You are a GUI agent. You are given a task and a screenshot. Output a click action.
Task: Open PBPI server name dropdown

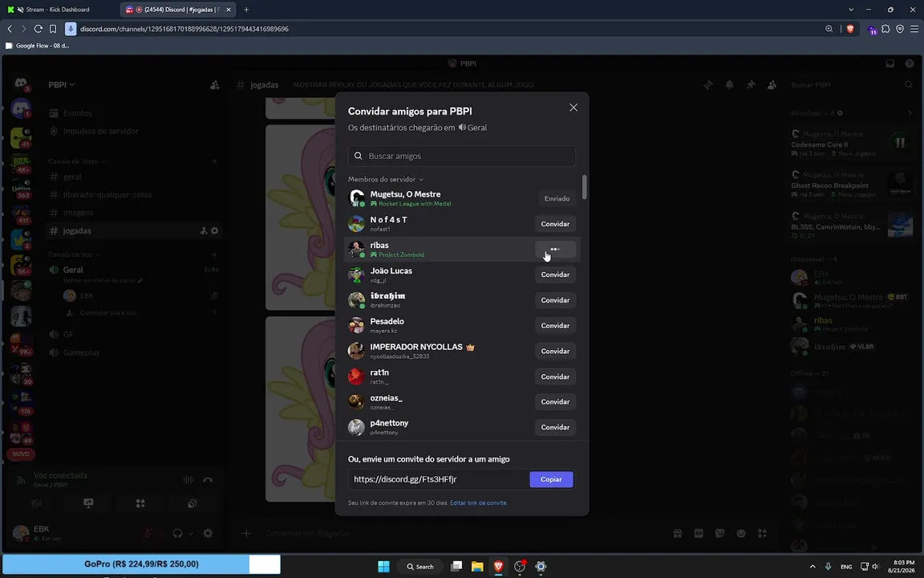click(62, 84)
